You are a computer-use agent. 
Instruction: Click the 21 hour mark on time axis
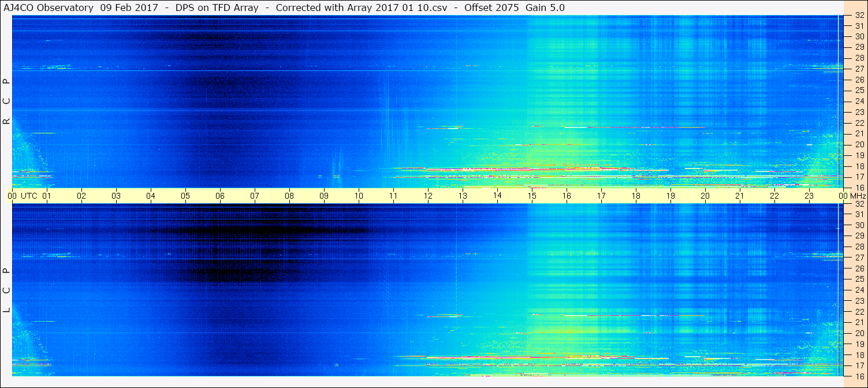[x=740, y=196]
